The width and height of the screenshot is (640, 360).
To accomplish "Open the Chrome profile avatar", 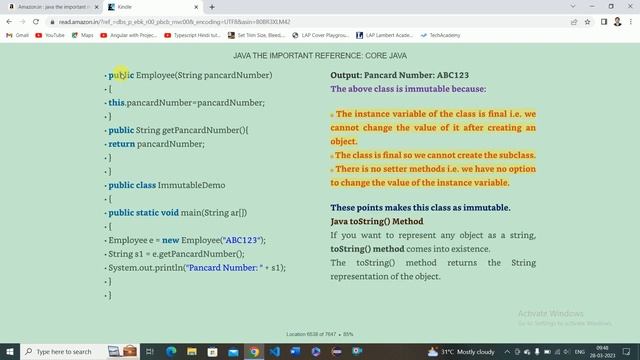I will pyautogui.click(x=618, y=22).
